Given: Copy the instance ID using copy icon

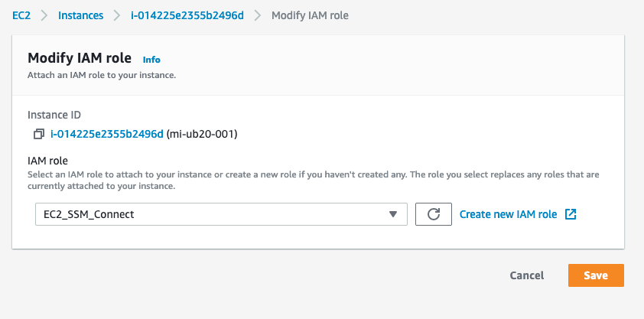Looking at the screenshot, I should click(38, 135).
